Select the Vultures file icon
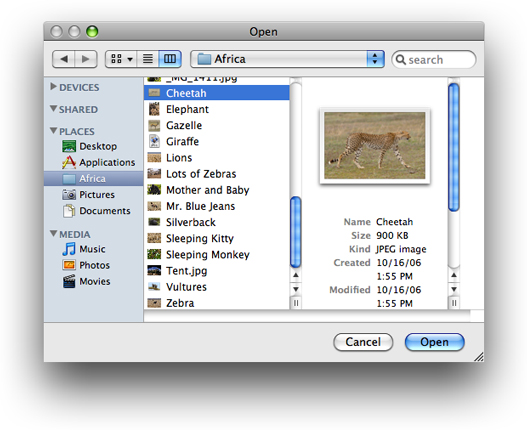The image size is (527, 430). pyautogui.click(x=154, y=286)
